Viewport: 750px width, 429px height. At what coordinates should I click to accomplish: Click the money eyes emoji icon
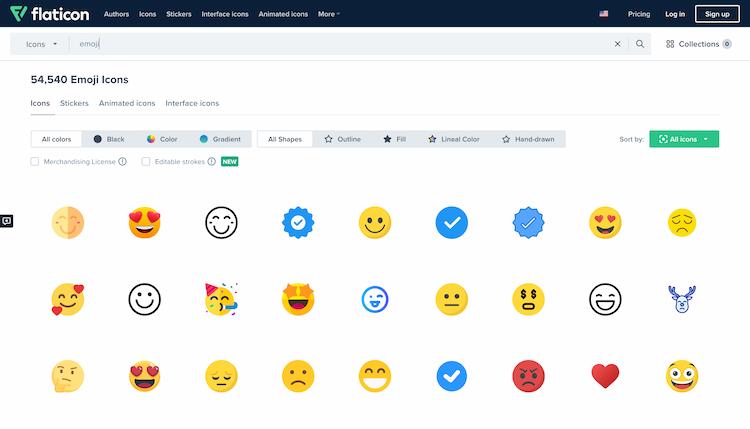click(528, 298)
